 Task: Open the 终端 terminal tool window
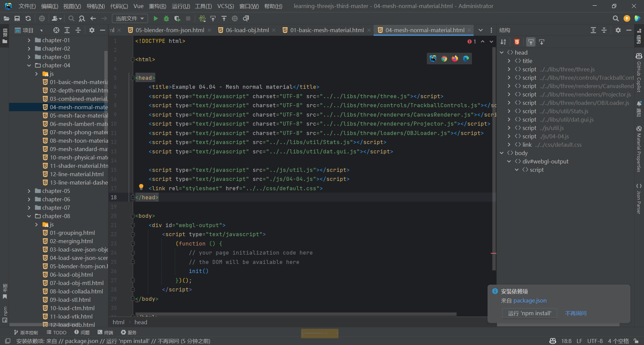pos(105,332)
